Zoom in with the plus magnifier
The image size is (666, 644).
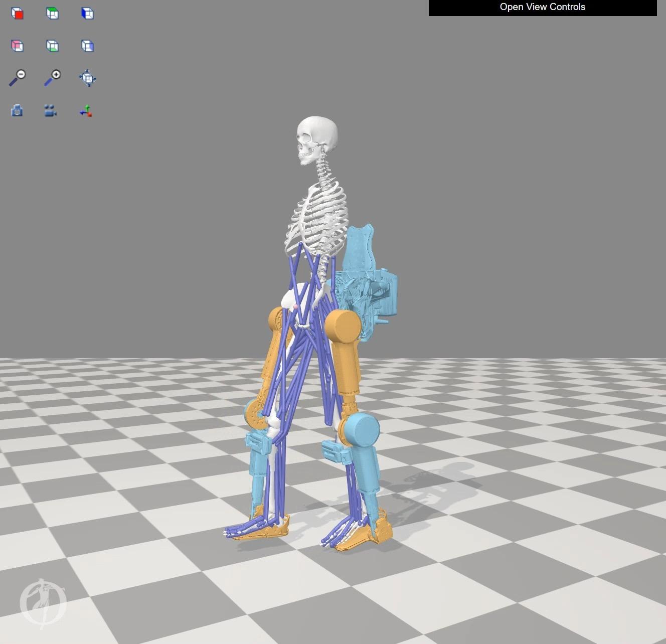[52, 78]
